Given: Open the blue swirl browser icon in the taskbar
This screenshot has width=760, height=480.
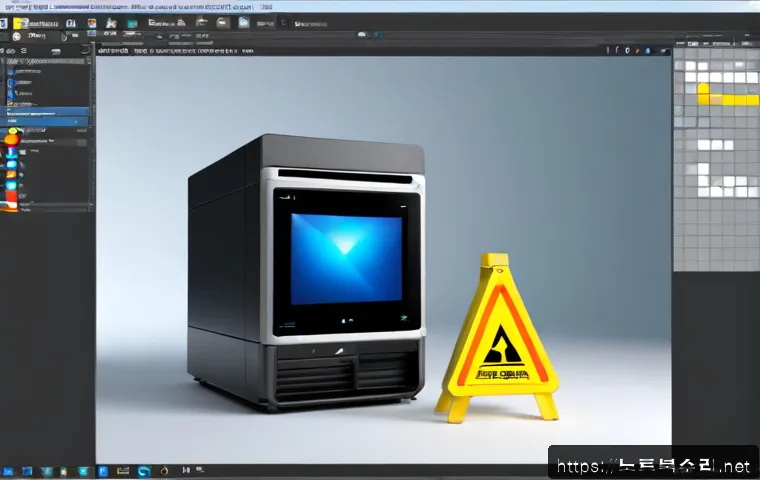Looking at the screenshot, I should (143, 471).
